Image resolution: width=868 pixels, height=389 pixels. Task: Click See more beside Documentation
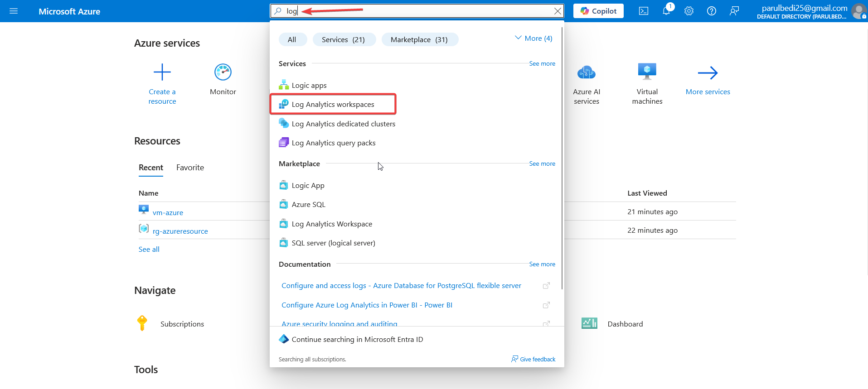coord(542,264)
